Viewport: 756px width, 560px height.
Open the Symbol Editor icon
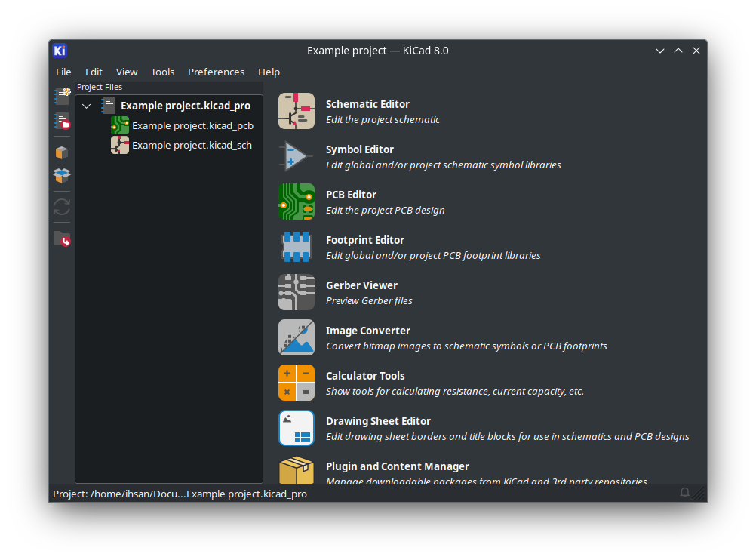click(297, 156)
